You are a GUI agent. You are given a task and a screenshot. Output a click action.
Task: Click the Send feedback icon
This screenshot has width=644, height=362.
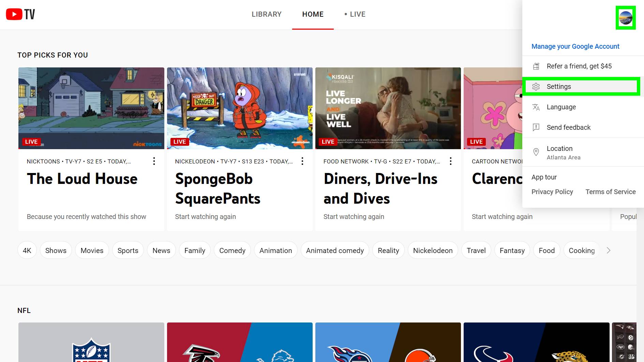pos(536,127)
